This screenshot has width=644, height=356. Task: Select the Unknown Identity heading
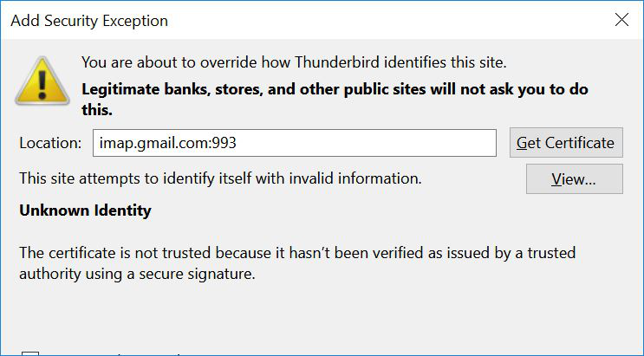coord(85,210)
